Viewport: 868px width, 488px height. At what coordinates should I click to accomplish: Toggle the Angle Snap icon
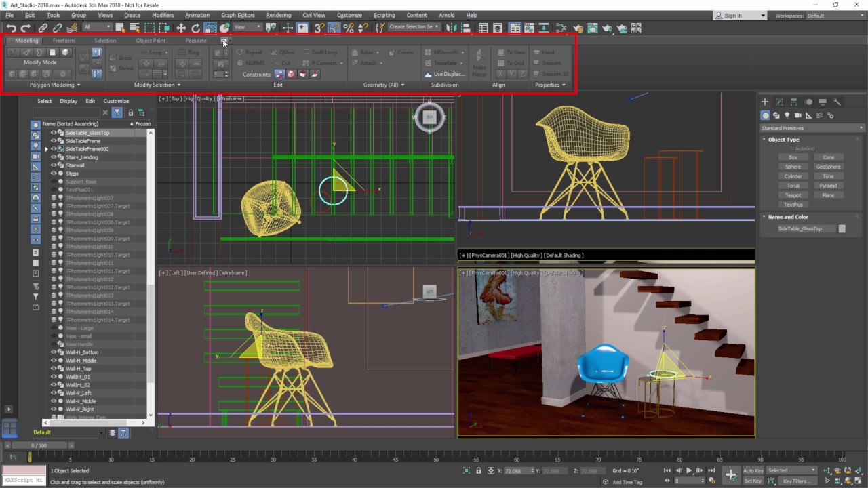pyautogui.click(x=334, y=28)
